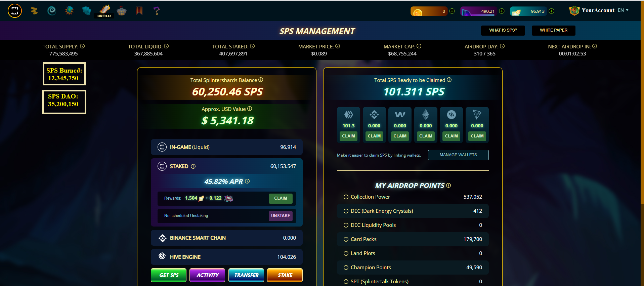Screen dimensions: 644x286
Task: Click CLAIM under the Ethereum wallet card
Action: [426, 136]
